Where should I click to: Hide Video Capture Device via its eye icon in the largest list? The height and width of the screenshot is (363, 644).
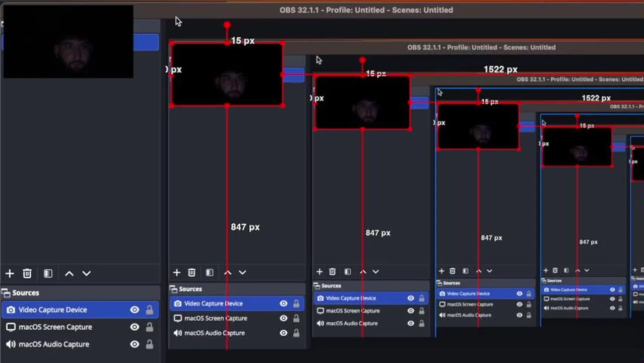click(x=135, y=310)
